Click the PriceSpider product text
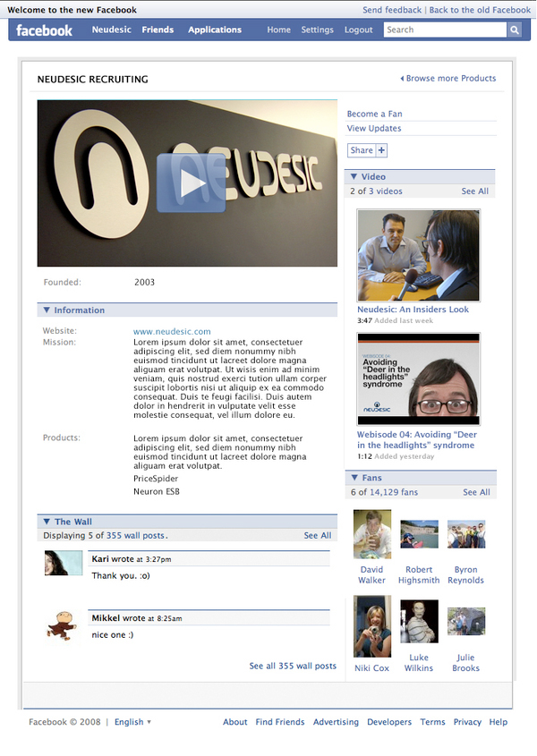537x756 pixels. coord(156,479)
